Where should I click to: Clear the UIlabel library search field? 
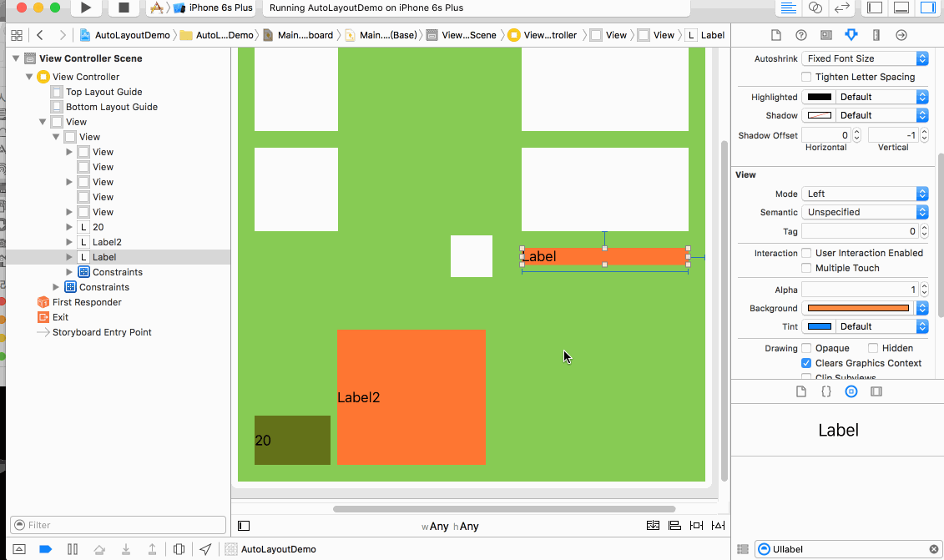coord(934,549)
